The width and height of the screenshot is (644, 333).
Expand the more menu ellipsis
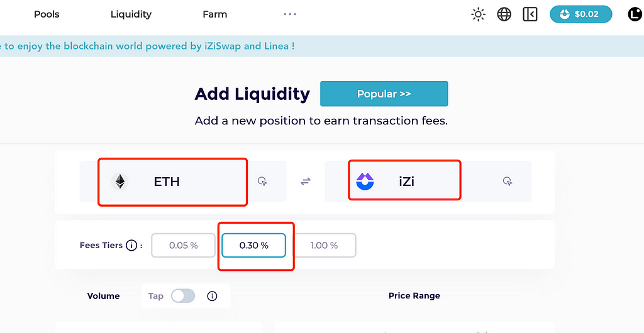[x=290, y=14]
